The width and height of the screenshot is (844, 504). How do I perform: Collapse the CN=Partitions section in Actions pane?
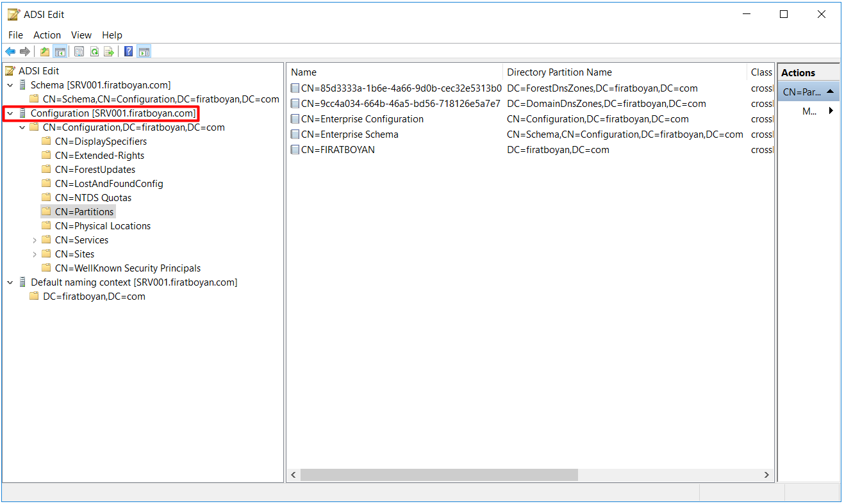click(830, 92)
